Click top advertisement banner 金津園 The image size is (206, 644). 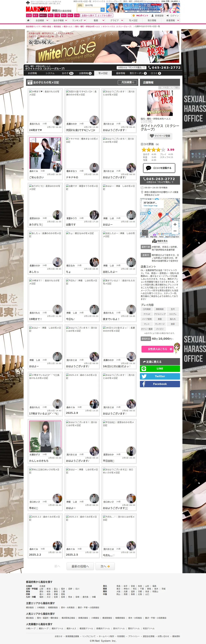[143, 8]
